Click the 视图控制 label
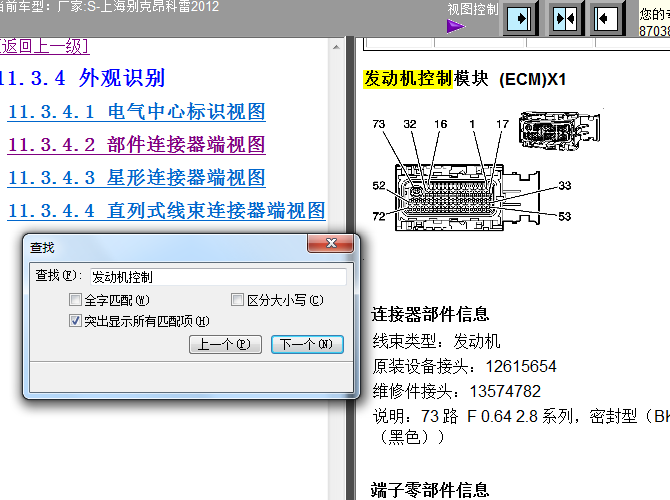 [473, 9]
